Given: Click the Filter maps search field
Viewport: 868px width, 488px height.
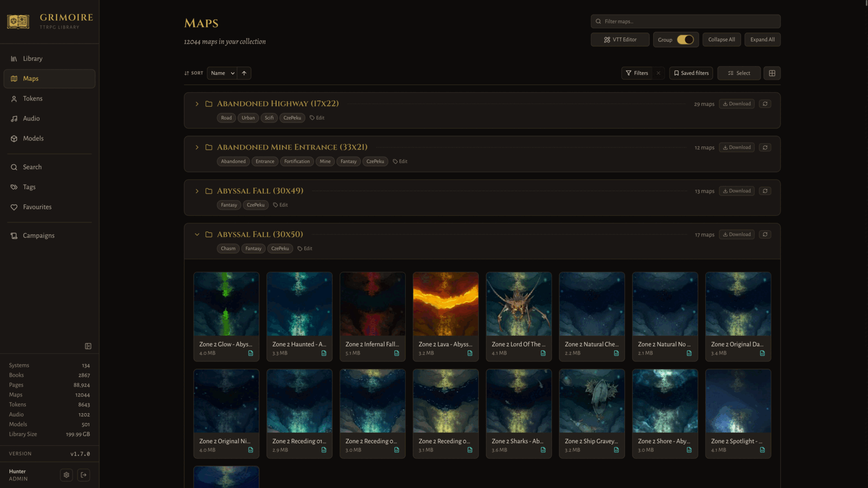Looking at the screenshot, I should (686, 21).
